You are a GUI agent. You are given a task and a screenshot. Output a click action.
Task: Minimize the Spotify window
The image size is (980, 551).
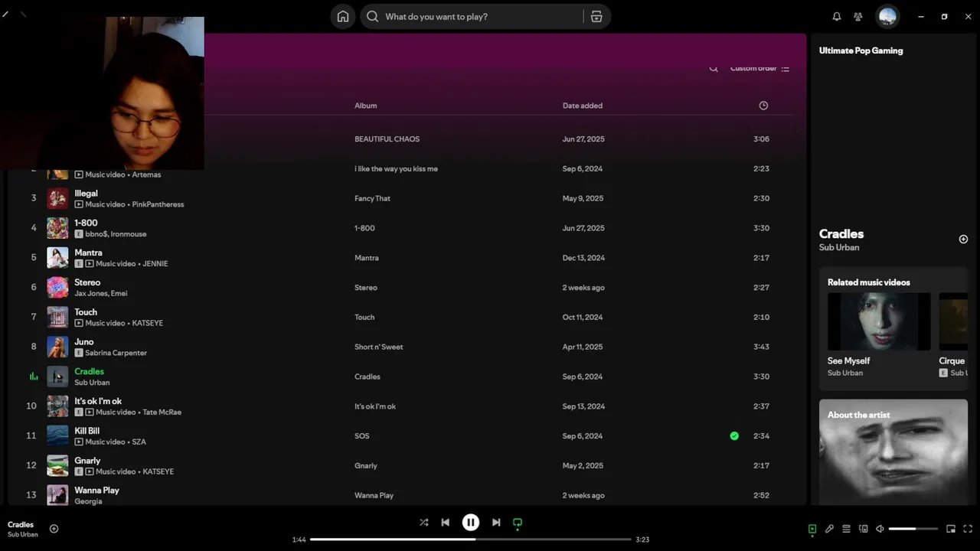click(x=921, y=16)
